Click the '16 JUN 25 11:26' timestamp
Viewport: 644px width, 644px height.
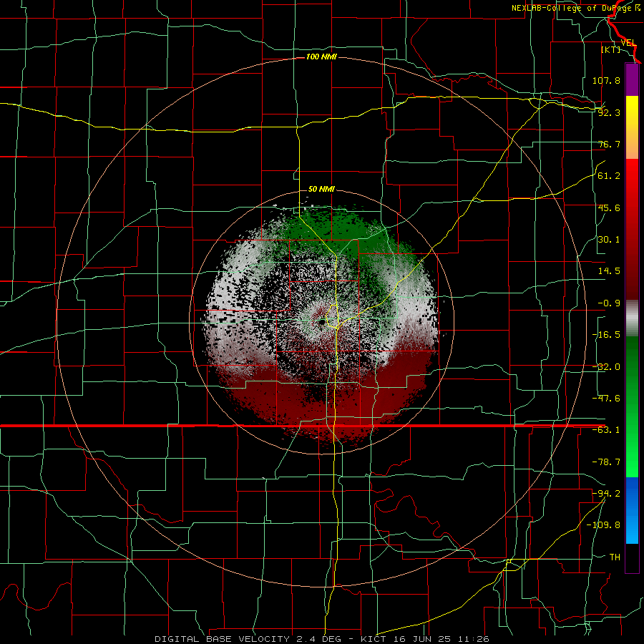[x=440, y=639]
